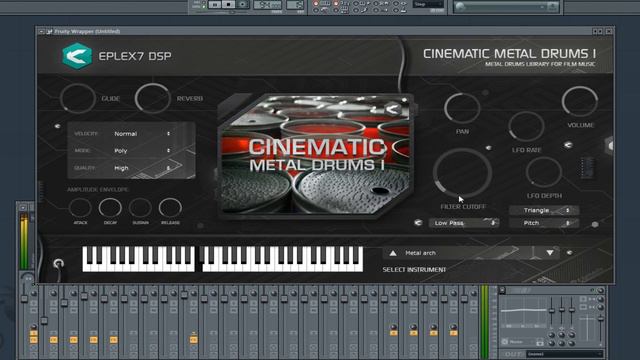The image size is (640, 360).
Task: Click the REVERB knob
Action: pos(153,98)
